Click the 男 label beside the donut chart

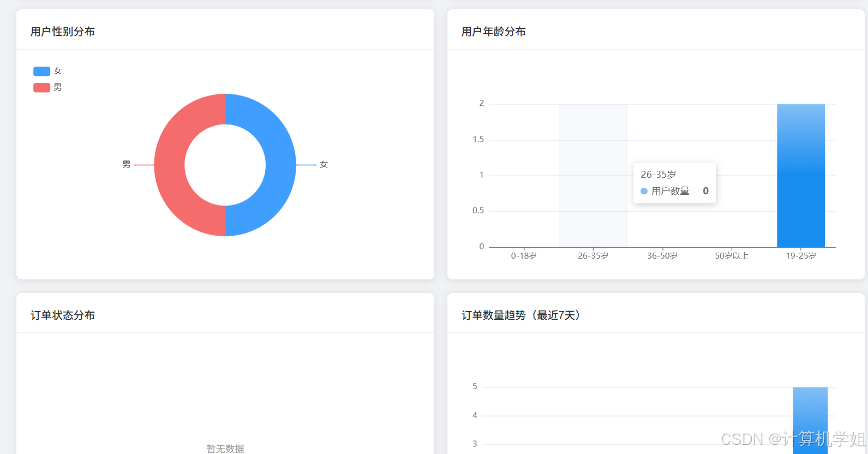(x=127, y=164)
